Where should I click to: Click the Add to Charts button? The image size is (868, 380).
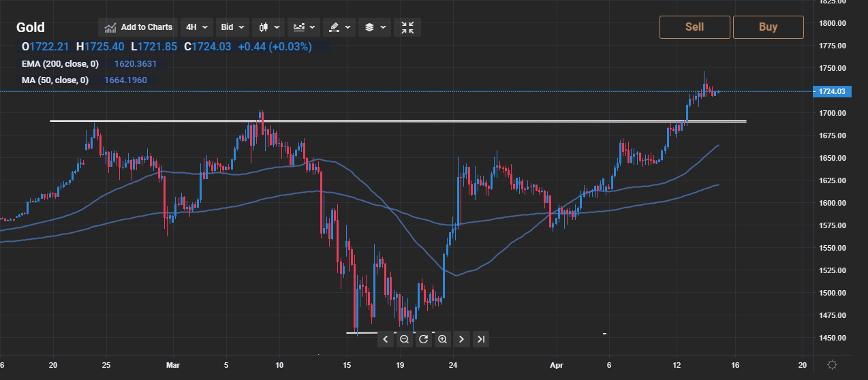point(138,27)
